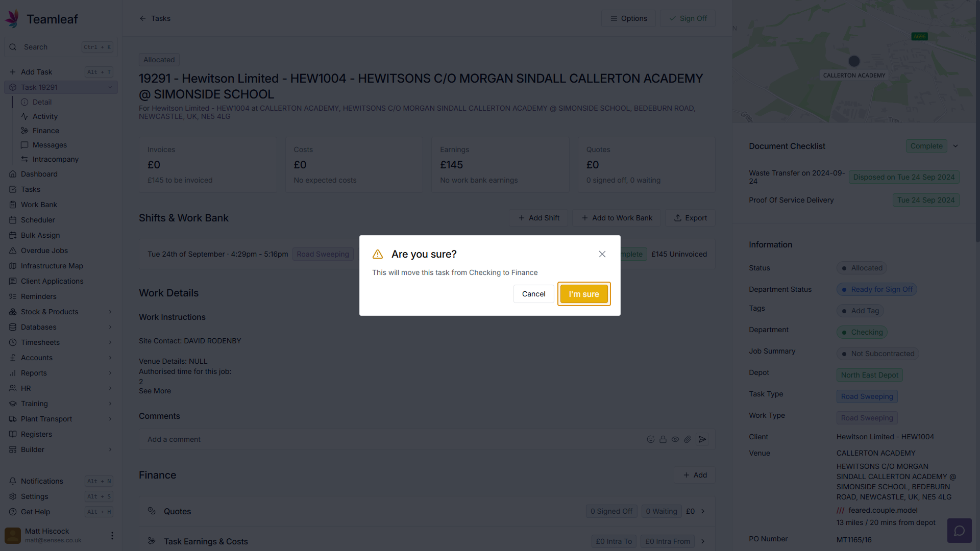This screenshot has height=551, width=980.
Task: Expand the Quotes row chevron
Action: click(x=703, y=511)
